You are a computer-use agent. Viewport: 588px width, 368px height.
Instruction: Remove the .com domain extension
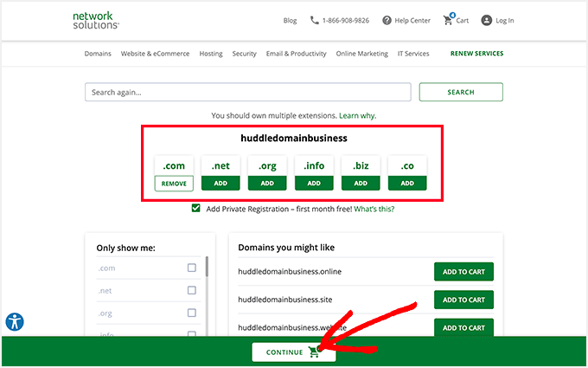click(x=174, y=184)
